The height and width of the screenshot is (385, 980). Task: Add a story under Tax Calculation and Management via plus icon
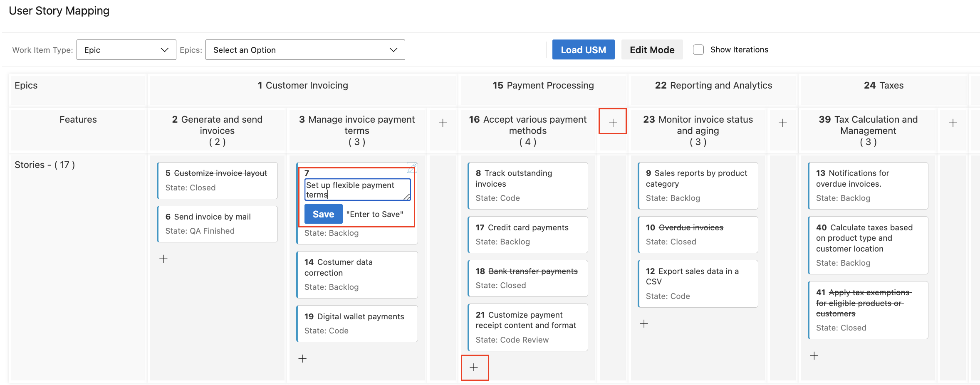point(814,355)
